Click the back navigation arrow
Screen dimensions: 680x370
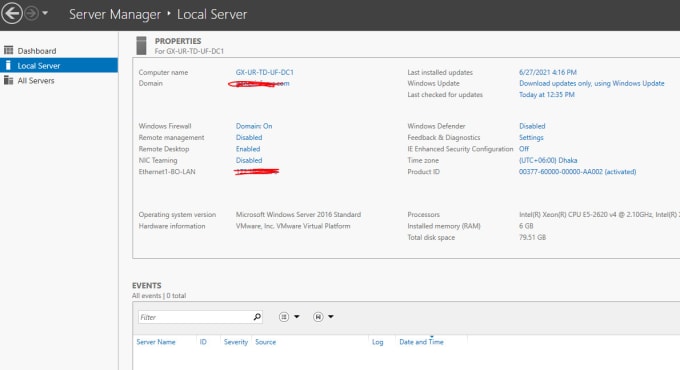(x=12, y=13)
